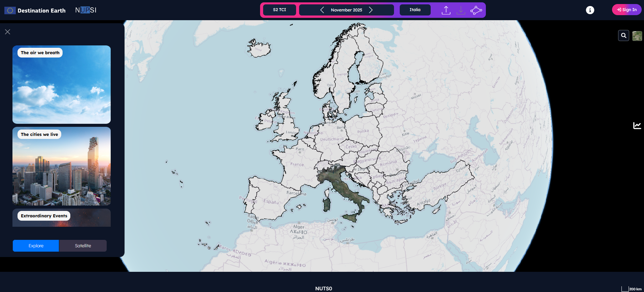Viewport: 644px width, 292px height.
Task: Select the polygon area drawing tool
Action: coord(476,10)
